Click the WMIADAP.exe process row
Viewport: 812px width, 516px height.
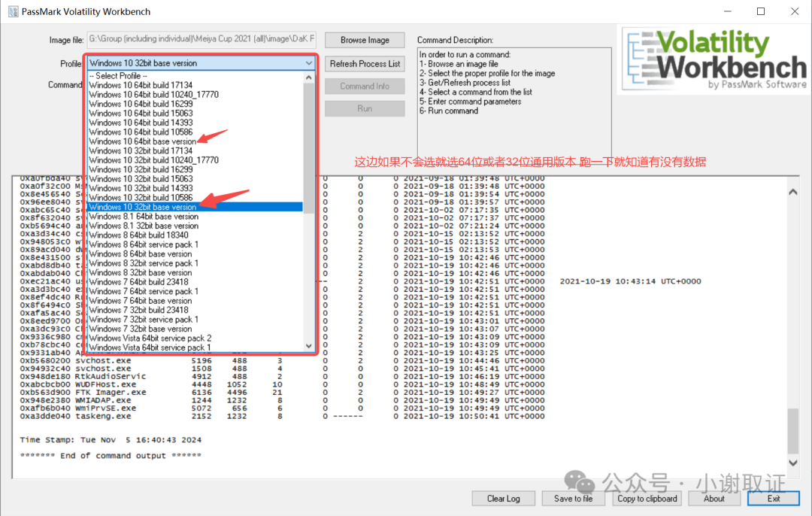pyautogui.click(x=282, y=400)
